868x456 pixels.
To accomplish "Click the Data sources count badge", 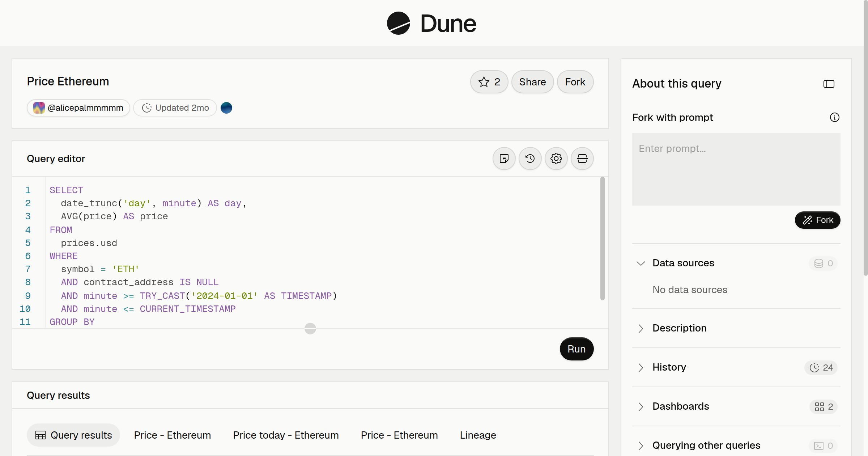I will (823, 263).
